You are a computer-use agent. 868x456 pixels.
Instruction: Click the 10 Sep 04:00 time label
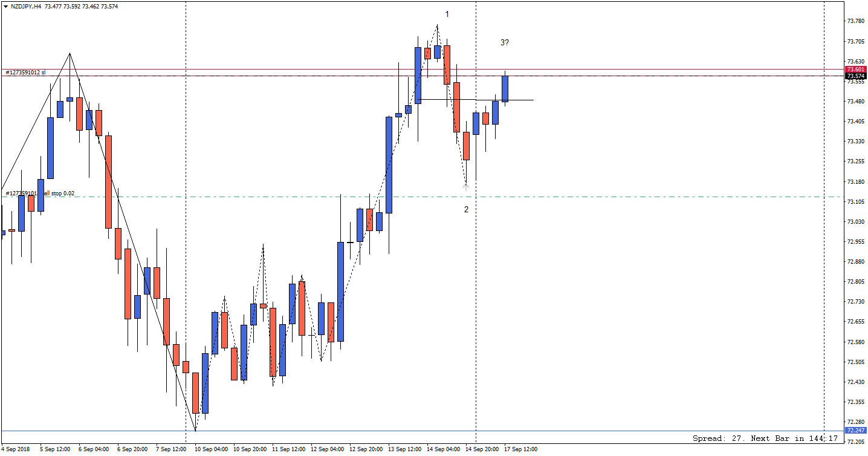[x=212, y=449]
